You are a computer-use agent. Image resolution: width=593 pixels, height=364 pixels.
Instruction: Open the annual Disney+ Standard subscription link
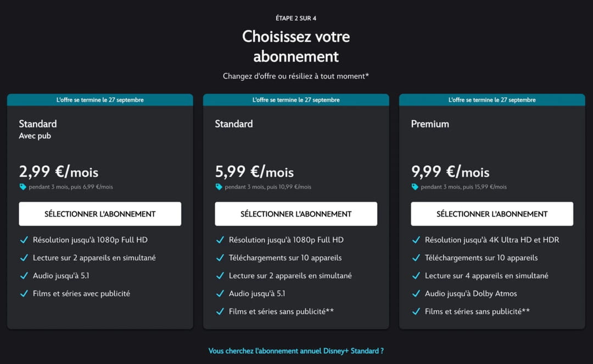(296, 351)
